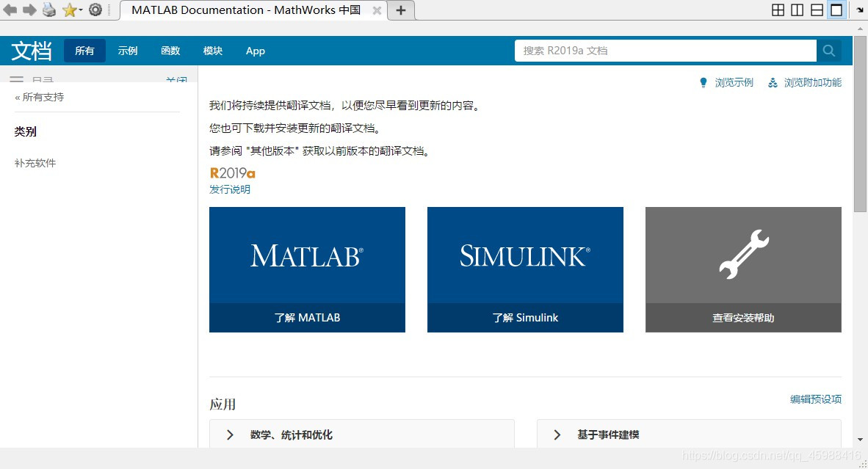Click the scrollbar up arrow

860,29
